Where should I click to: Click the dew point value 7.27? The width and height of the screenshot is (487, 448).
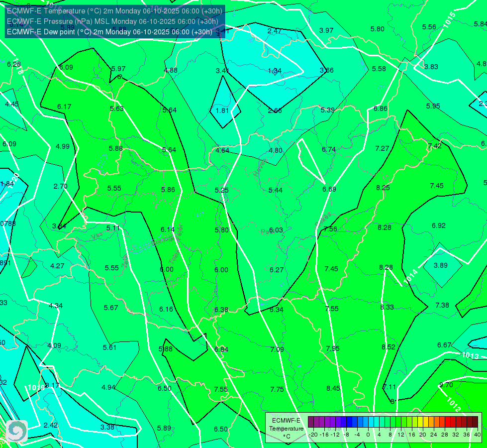(383, 149)
